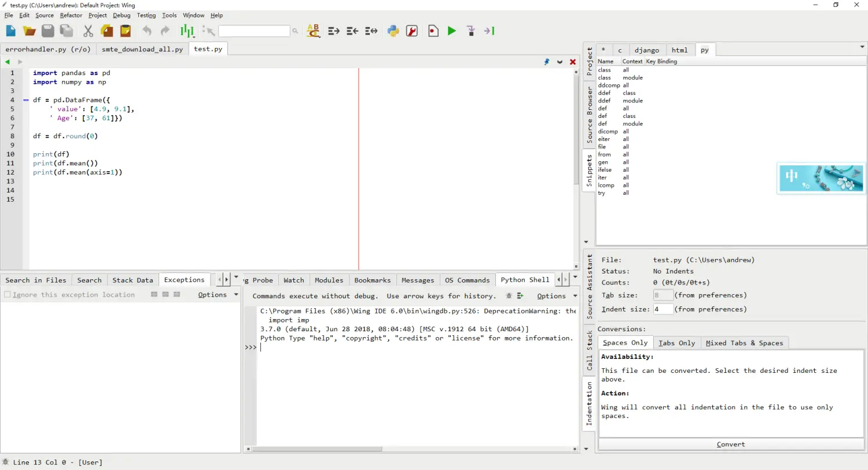Click the step into debug icon
Image resolution: width=868 pixels, height=470 pixels.
tap(471, 31)
